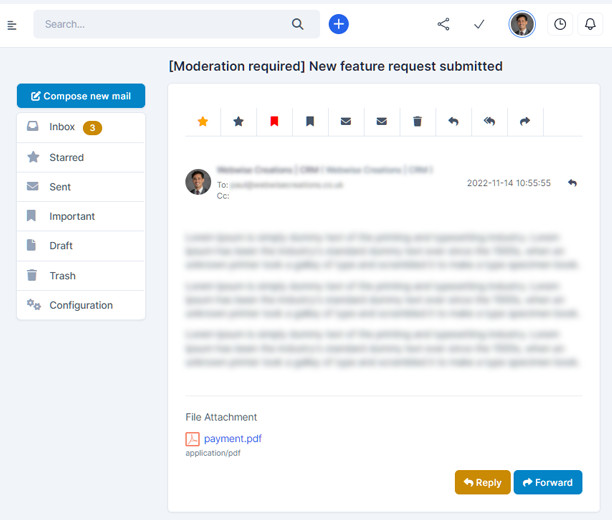Open the Sent folder

[81, 187]
